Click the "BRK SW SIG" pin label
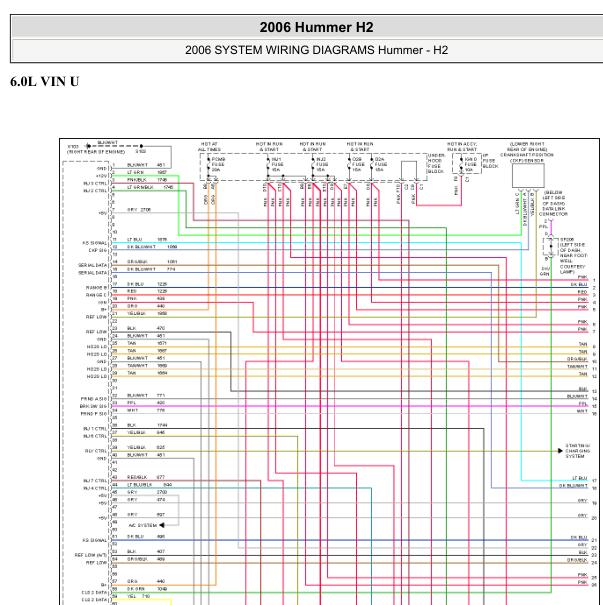Viewport: 603px width, 605px height. pos(93,406)
